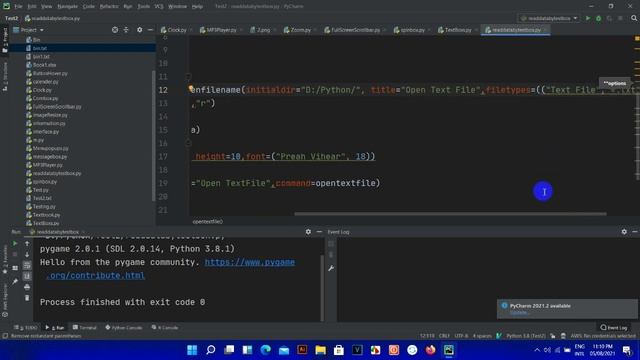Open the Event Log settings gear

(624, 232)
